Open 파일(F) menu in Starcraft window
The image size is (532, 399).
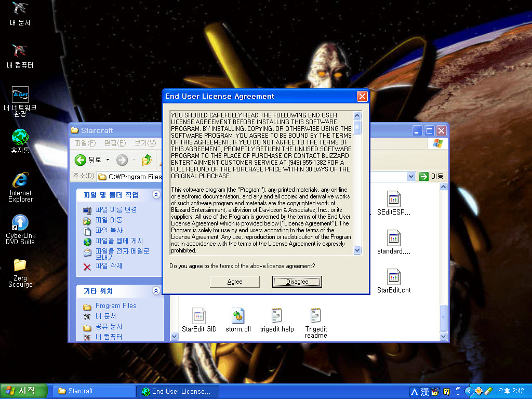[85, 143]
